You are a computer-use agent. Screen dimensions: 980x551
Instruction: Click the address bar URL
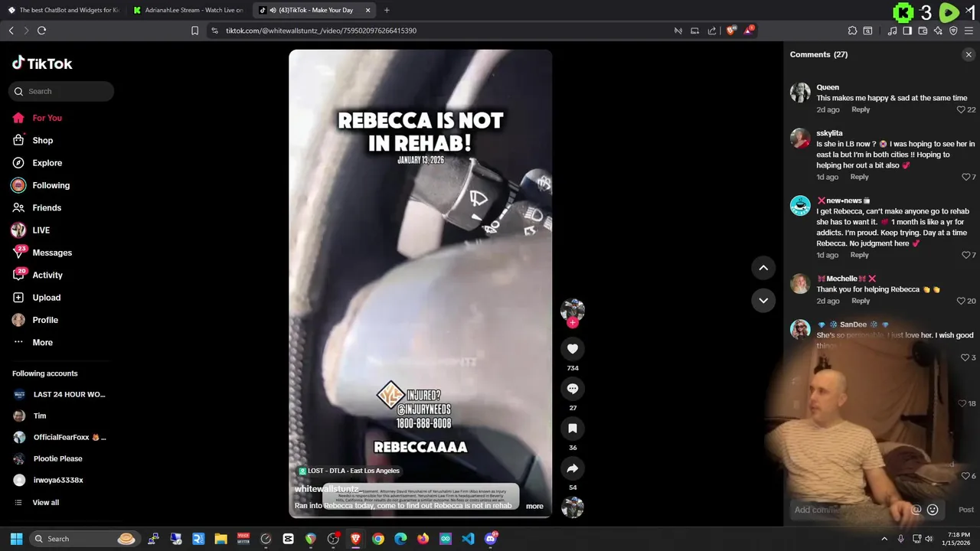[321, 31]
